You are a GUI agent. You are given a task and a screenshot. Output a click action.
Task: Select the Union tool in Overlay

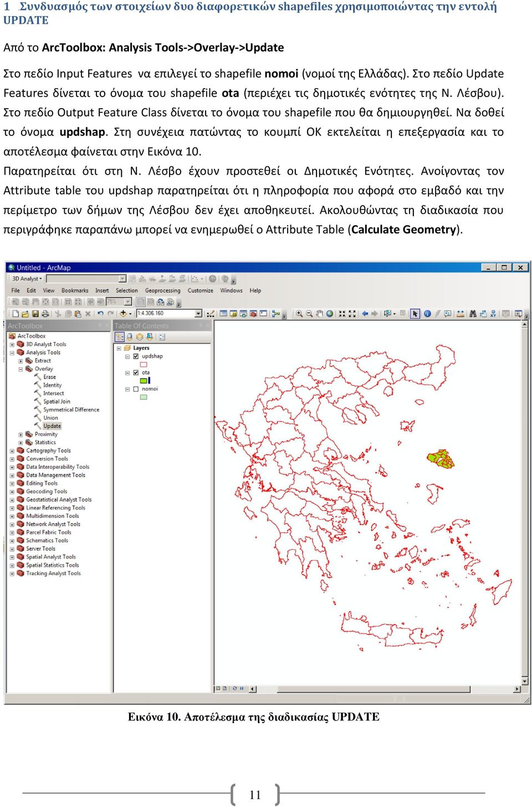50,418
